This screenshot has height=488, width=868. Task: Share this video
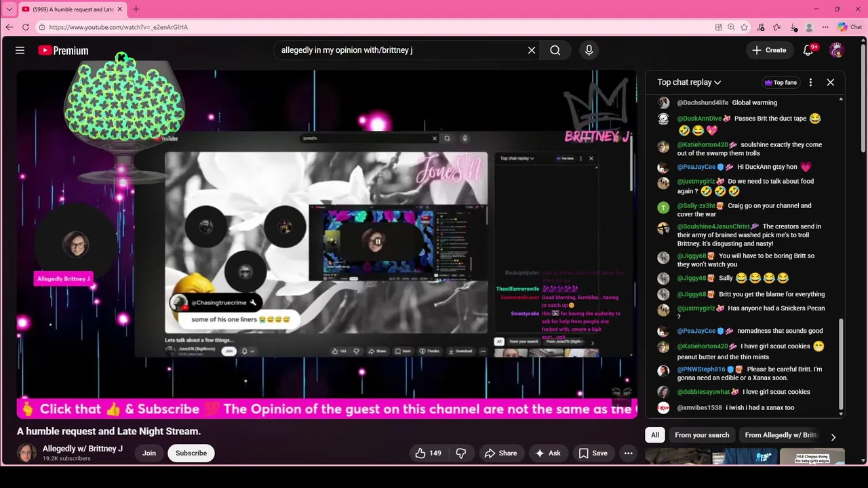tap(500, 453)
